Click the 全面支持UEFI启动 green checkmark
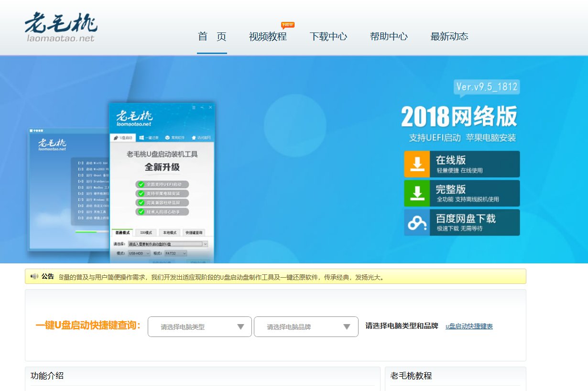The image size is (588, 391). pyautogui.click(x=141, y=185)
